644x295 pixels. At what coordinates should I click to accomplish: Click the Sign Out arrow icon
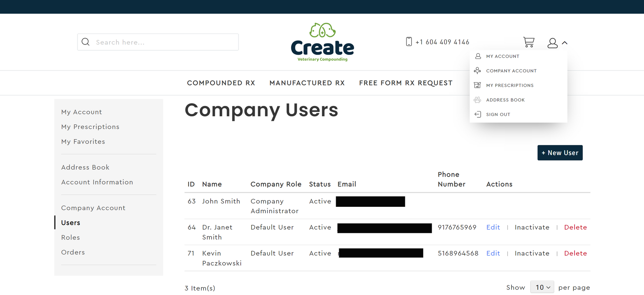(x=478, y=114)
